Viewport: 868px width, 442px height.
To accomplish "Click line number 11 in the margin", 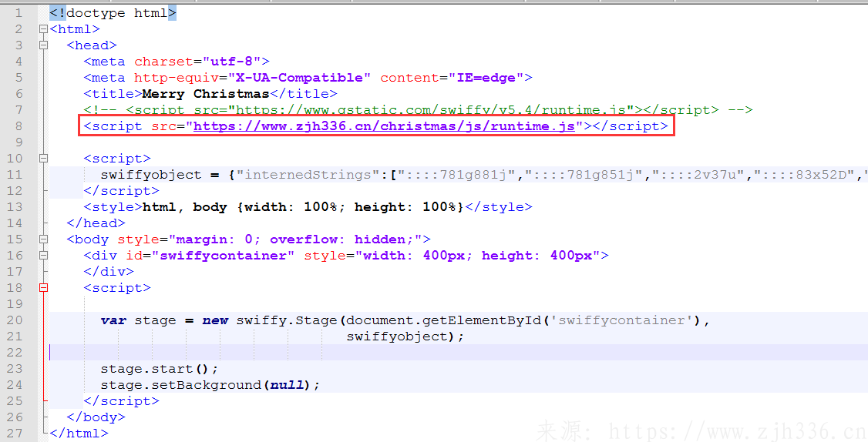I will [x=15, y=174].
